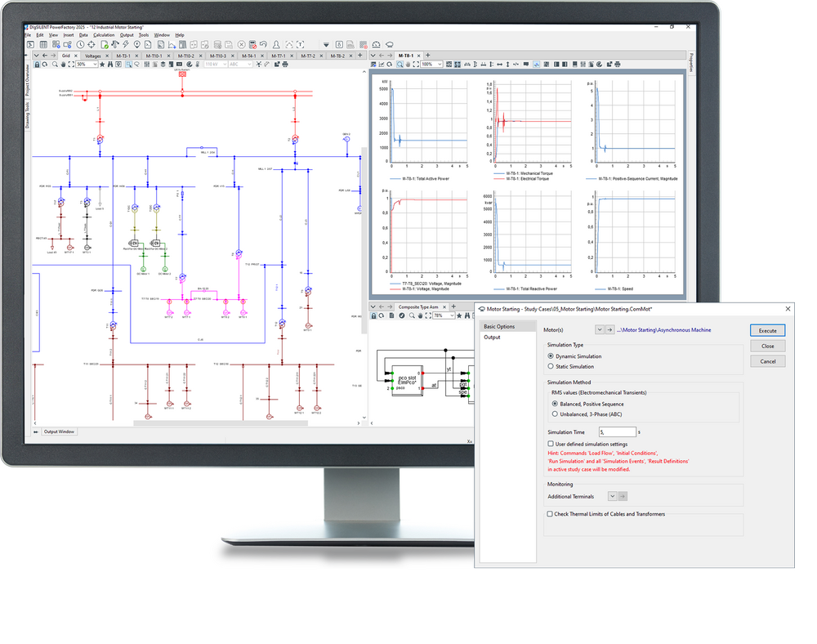
Task: Tick Check Thermal Limits of Cables and Transformers
Action: tap(551, 514)
